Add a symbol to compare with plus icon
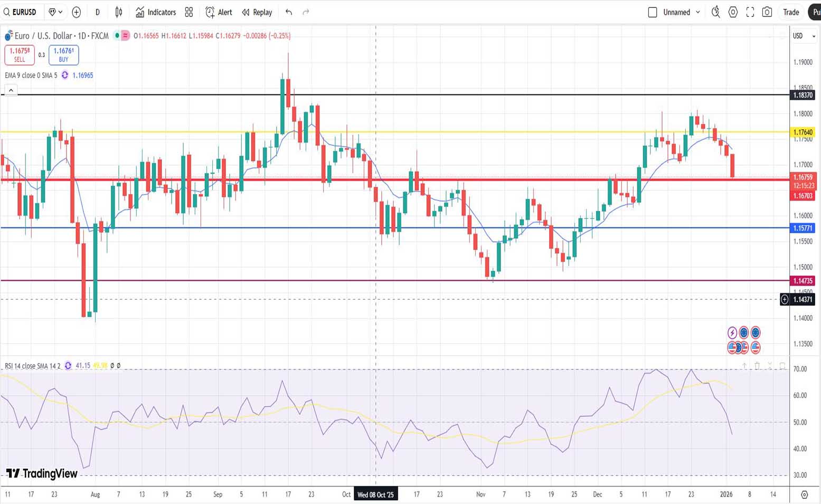The image size is (821, 504). [77, 12]
